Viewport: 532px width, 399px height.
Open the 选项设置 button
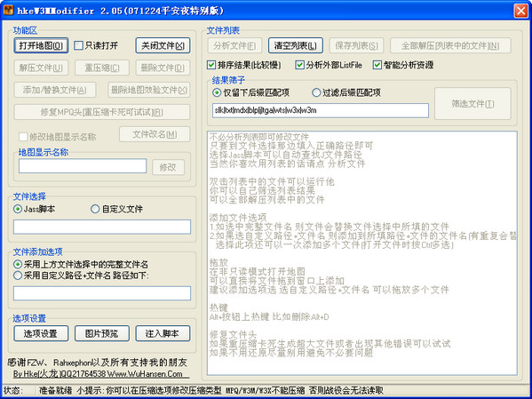41,333
